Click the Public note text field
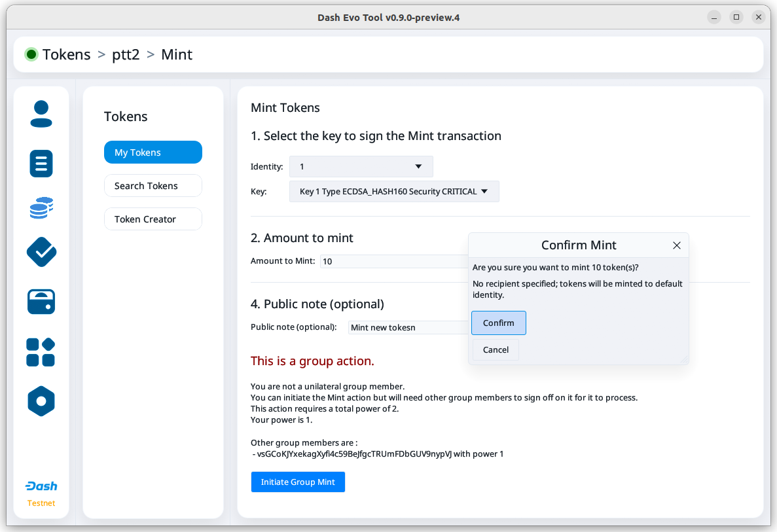777x532 pixels. [x=407, y=327]
